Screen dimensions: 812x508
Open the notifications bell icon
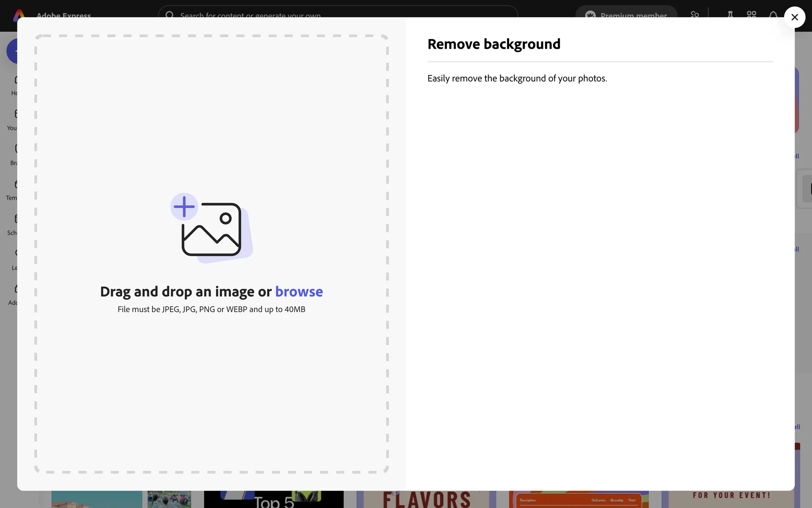773,14
